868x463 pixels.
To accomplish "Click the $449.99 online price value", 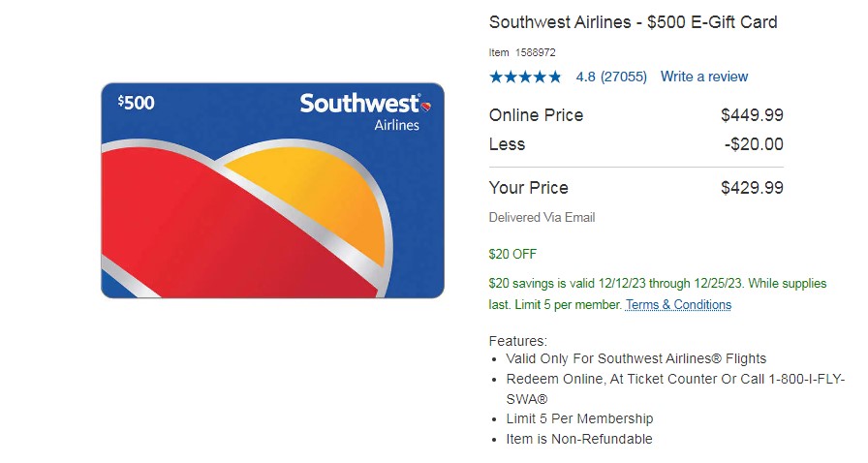I will 753,115.
